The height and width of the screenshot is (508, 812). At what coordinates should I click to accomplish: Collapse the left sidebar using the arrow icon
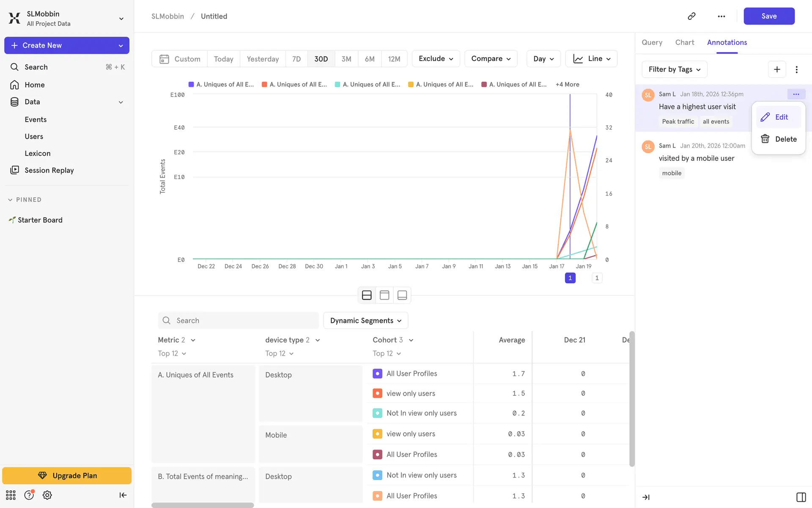coord(123,495)
